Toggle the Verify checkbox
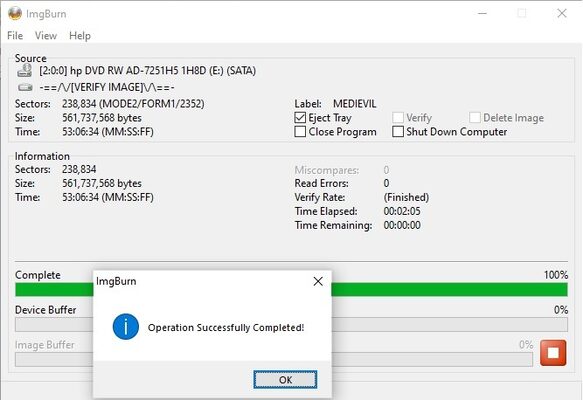583x400 pixels. click(x=398, y=118)
